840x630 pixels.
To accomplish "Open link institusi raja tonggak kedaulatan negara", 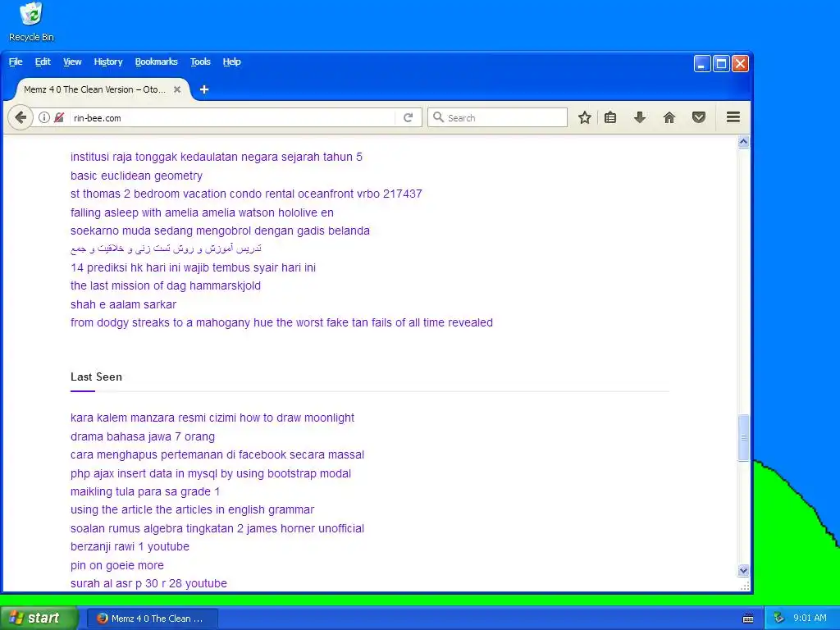I will [217, 157].
